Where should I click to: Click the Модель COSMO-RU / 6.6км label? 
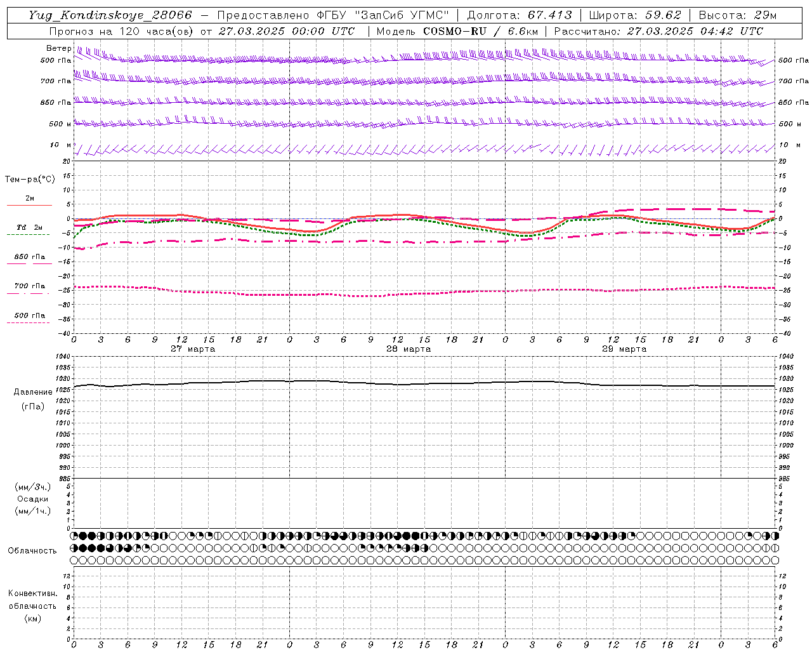tap(457, 31)
